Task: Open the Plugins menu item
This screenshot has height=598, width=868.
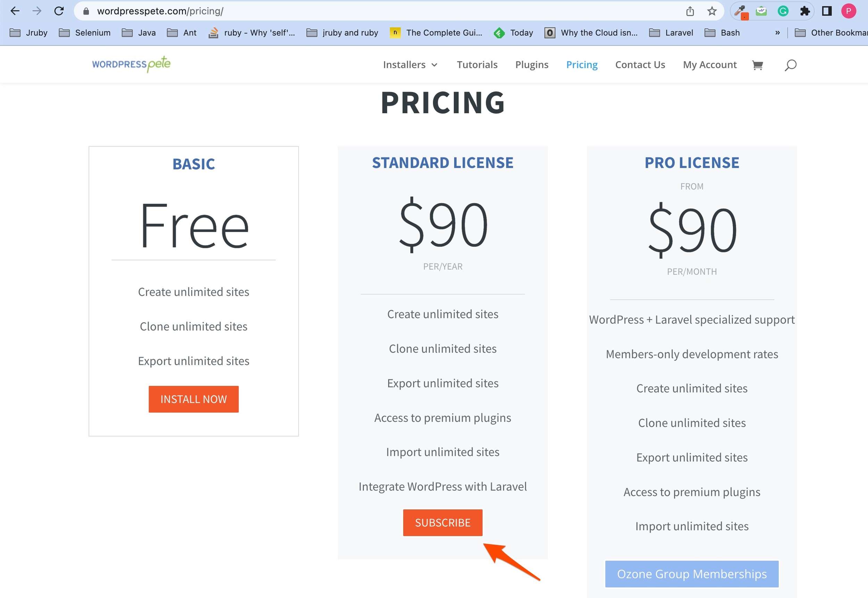Action: point(532,65)
